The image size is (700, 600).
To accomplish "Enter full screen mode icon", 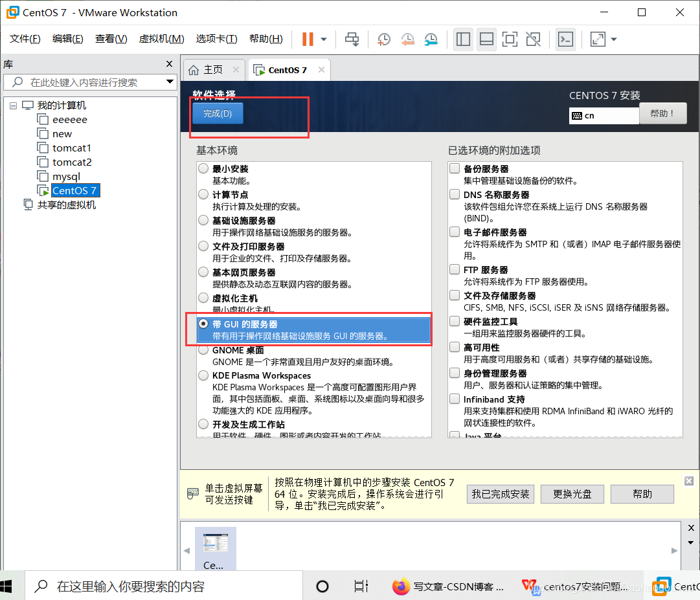I will (510, 39).
